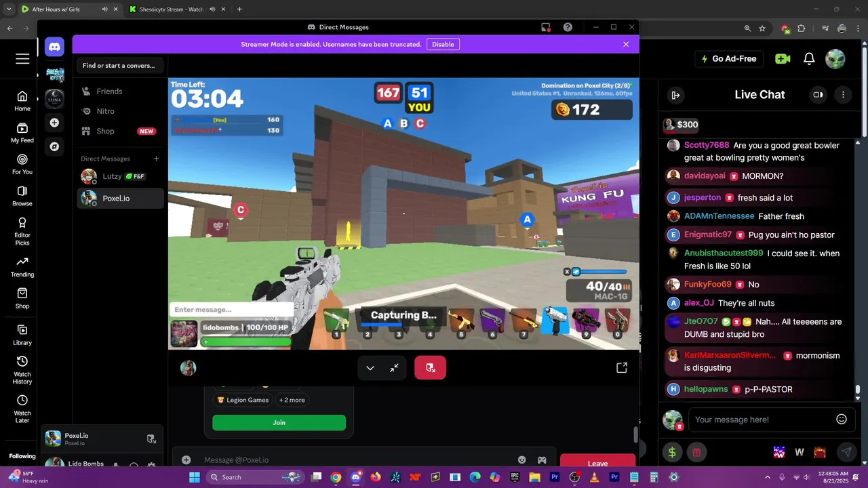Screen dimensions: 868x488
Task: Open a new browser tab
Action: click(x=239, y=9)
